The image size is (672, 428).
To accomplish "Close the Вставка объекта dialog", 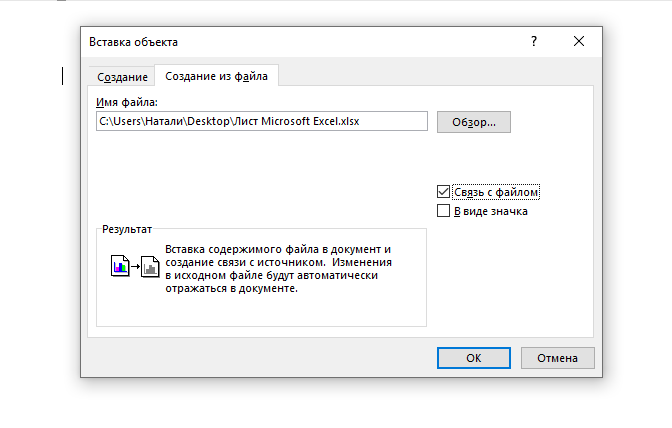I will click(579, 42).
